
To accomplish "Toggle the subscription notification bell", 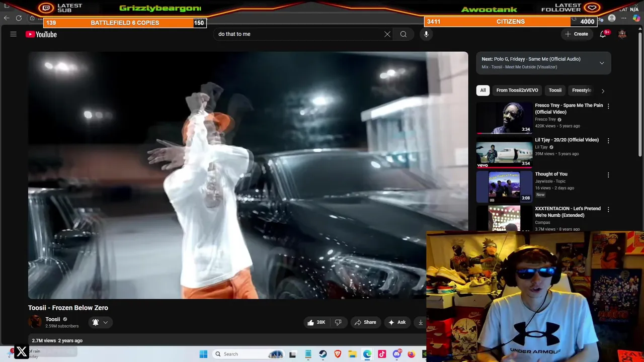I will (95, 322).
